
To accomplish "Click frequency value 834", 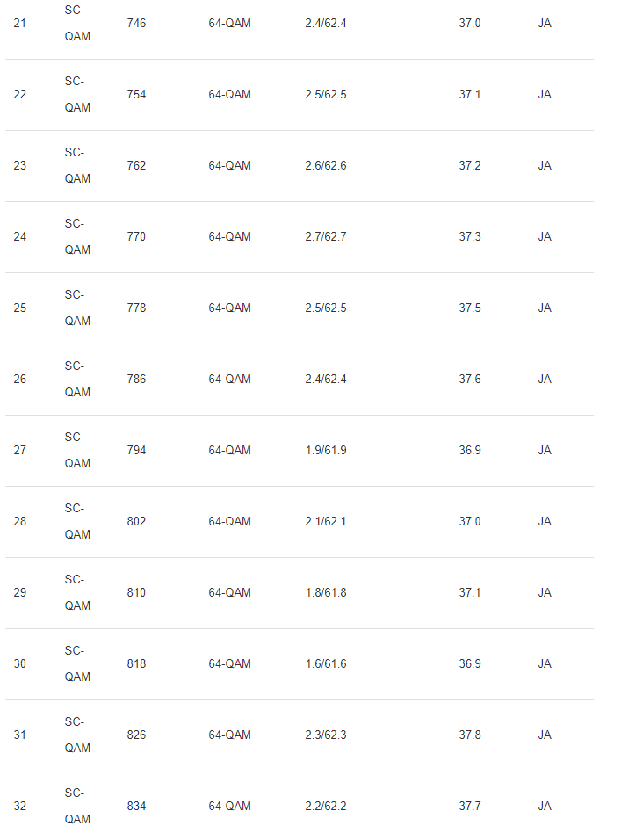I will tap(136, 806).
